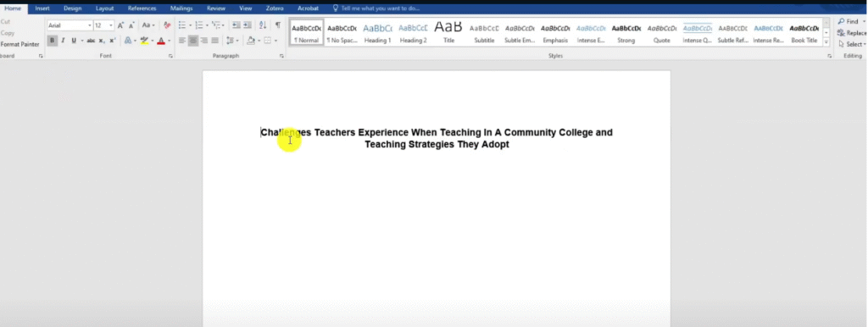868x327 pixels.
Task: Justify the paragraph text
Action: point(214,41)
